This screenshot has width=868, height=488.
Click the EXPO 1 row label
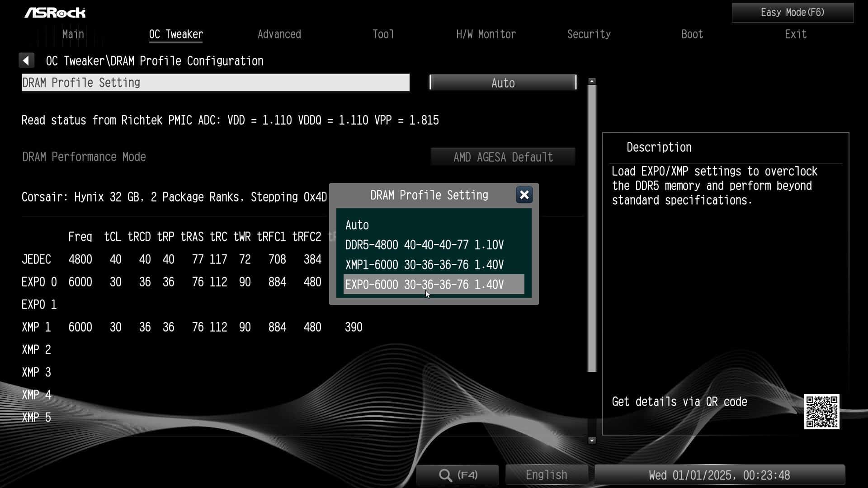[x=39, y=305]
